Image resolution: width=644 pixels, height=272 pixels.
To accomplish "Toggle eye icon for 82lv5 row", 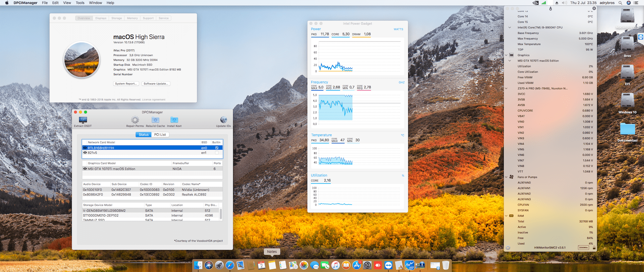I will coord(85,153).
